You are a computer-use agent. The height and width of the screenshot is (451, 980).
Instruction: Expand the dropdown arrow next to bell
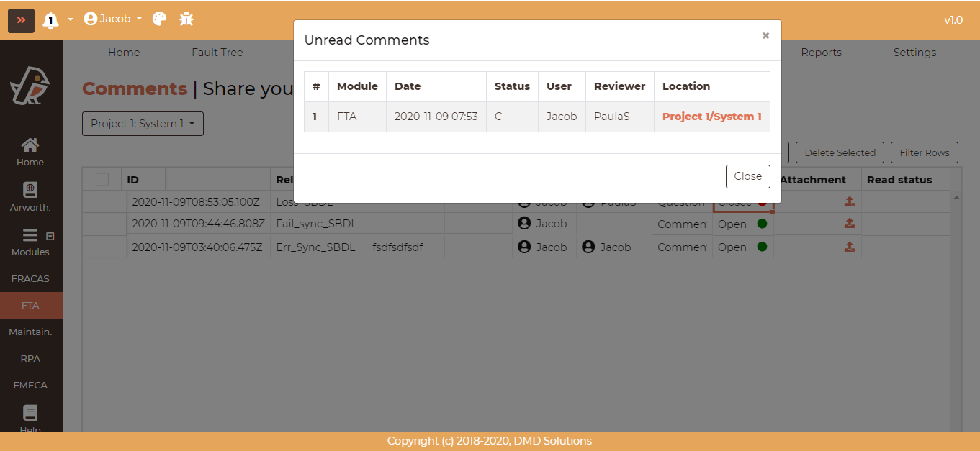pos(71,19)
